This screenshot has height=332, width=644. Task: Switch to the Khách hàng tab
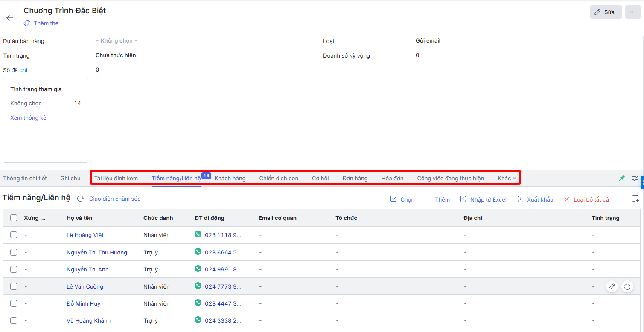click(x=230, y=178)
